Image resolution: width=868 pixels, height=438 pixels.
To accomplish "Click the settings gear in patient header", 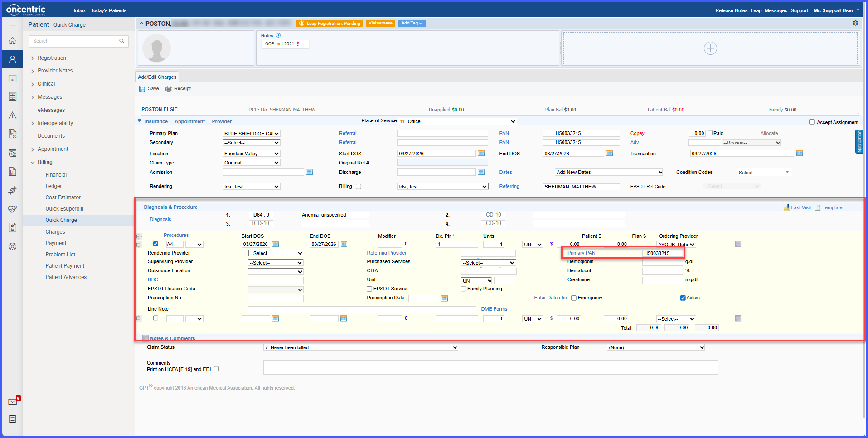I will pyautogui.click(x=855, y=23).
